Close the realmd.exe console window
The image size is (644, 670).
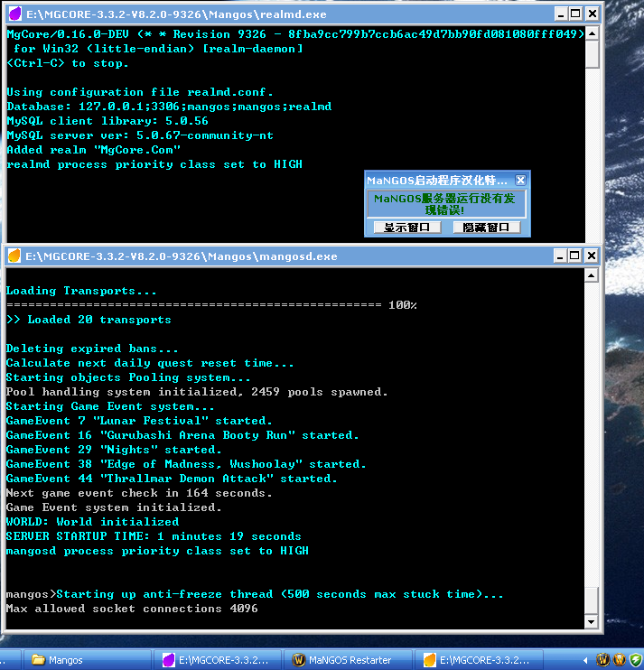click(592, 14)
